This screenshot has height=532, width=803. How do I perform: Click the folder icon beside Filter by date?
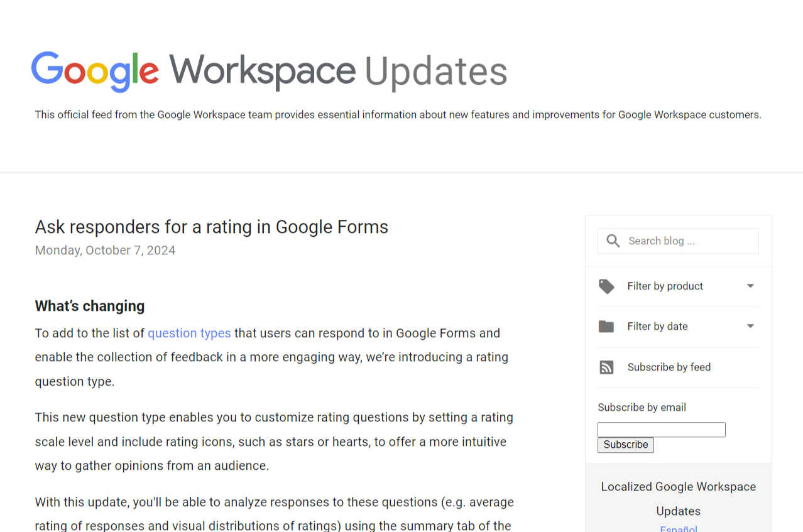(x=606, y=326)
